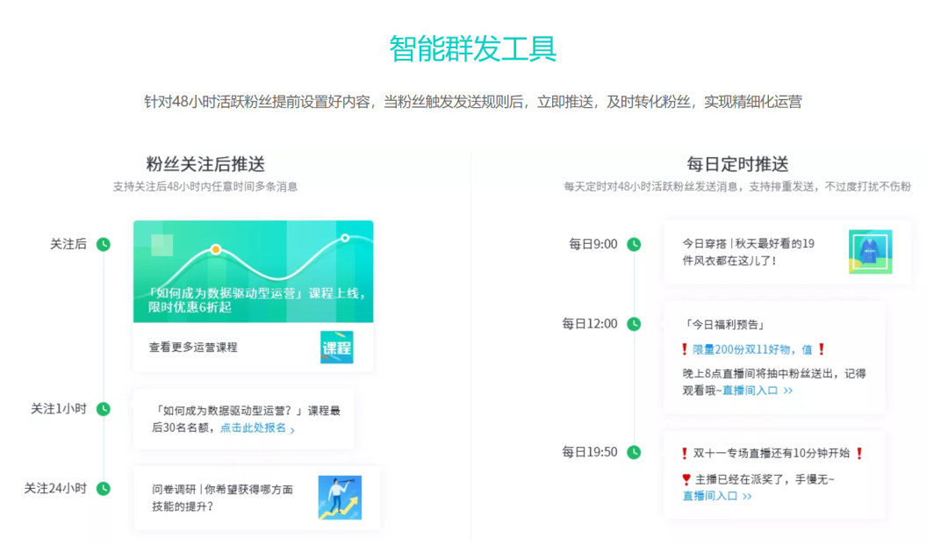Click the green course banner with curve
Viewport: 948px width, 560px height.
point(253,271)
